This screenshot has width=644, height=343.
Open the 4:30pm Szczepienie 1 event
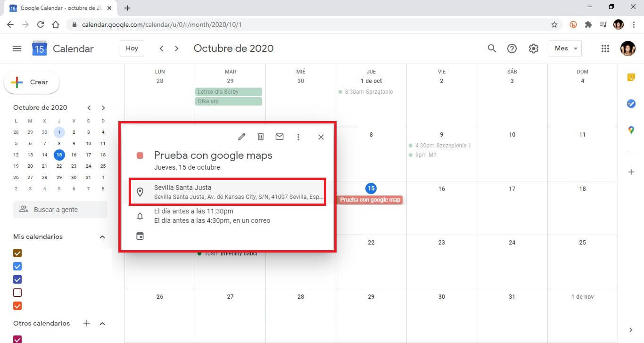point(440,146)
